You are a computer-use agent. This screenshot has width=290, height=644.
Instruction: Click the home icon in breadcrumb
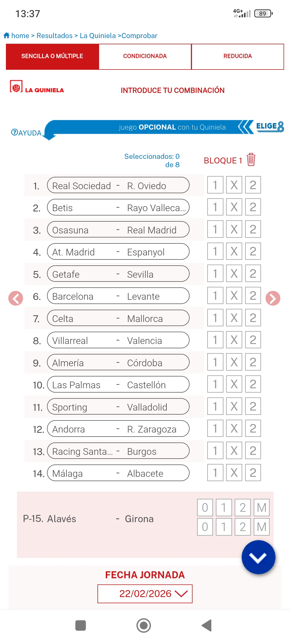coord(6,35)
